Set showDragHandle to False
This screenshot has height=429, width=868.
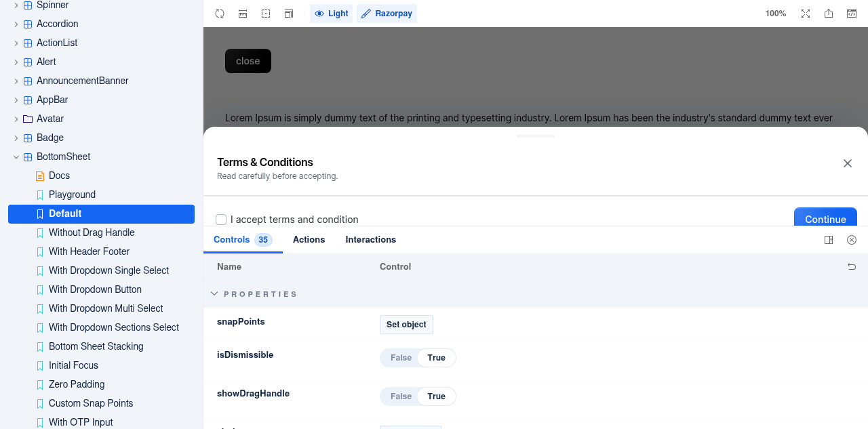pyautogui.click(x=401, y=396)
